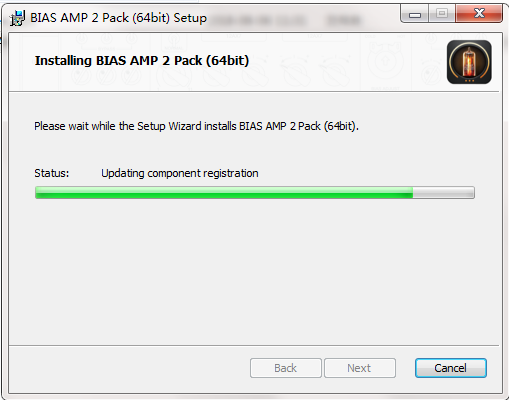This screenshot has width=509, height=400.
Task: Click the "Status:" label
Action: (x=52, y=173)
